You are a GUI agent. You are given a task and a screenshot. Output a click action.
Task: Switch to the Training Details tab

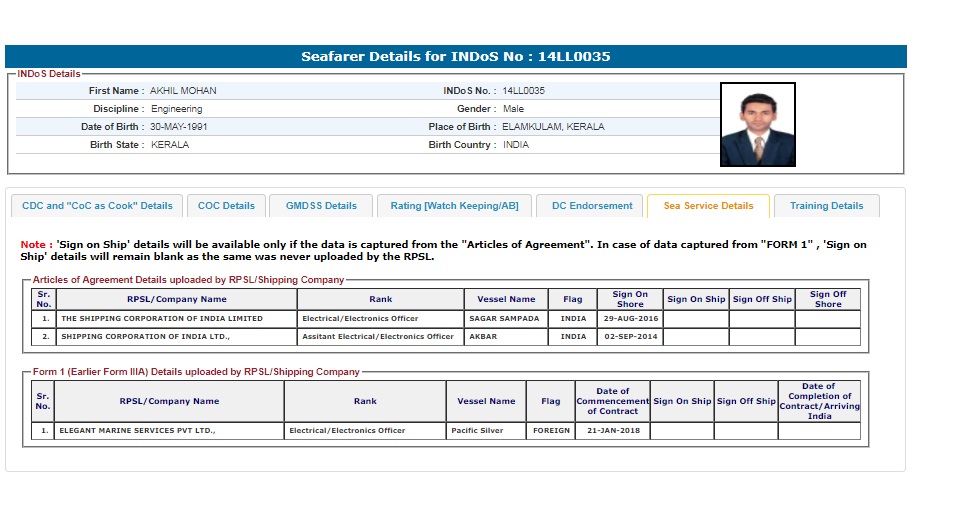tap(826, 206)
